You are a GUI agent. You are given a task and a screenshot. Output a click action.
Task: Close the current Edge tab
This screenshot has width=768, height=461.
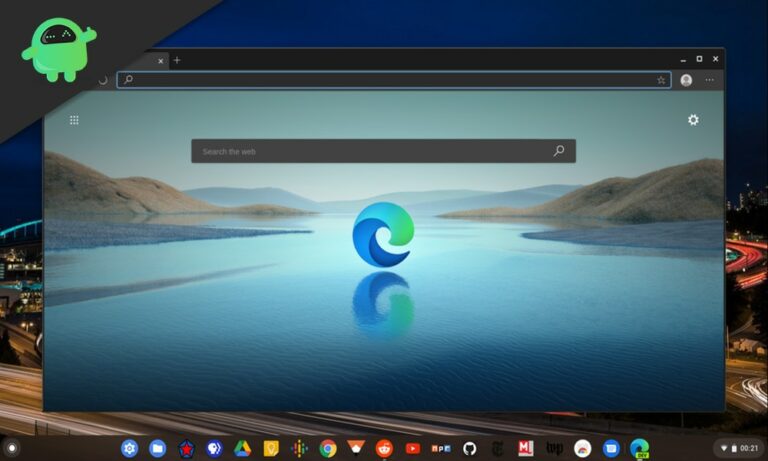(x=161, y=61)
